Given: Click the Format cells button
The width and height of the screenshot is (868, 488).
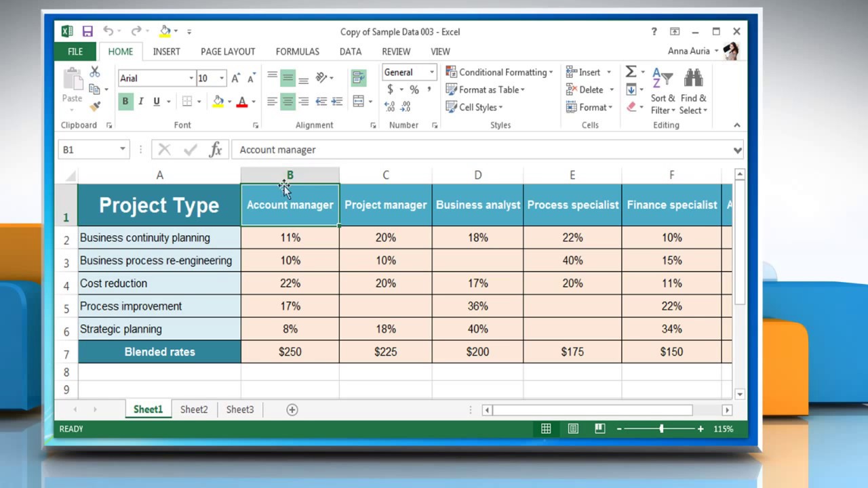Looking at the screenshot, I should [x=589, y=107].
